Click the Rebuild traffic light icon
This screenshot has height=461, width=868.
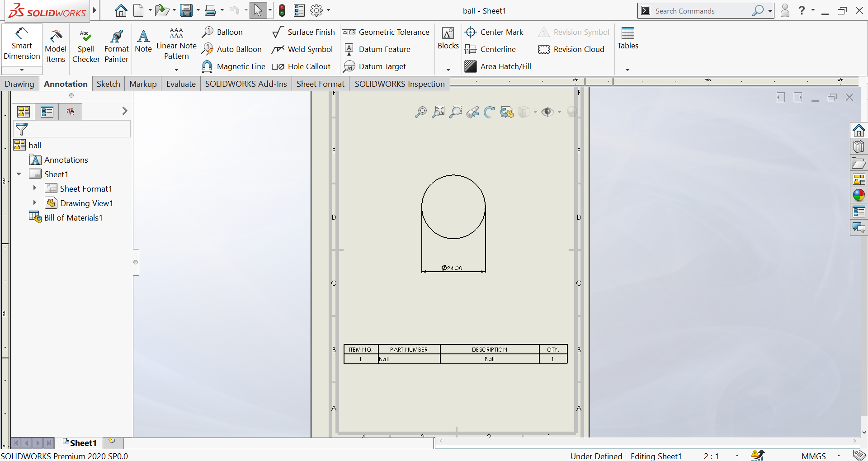tap(282, 10)
